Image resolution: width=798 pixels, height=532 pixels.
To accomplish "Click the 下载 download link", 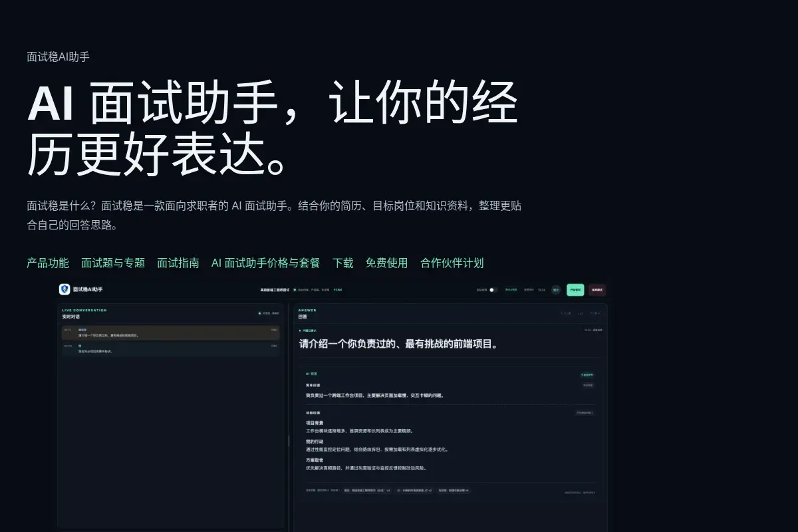I will tap(343, 263).
